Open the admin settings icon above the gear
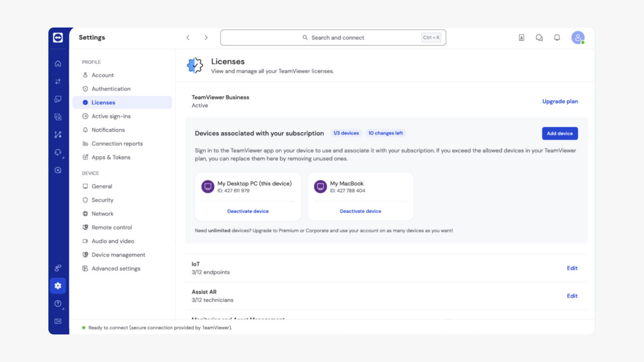 coord(58,268)
